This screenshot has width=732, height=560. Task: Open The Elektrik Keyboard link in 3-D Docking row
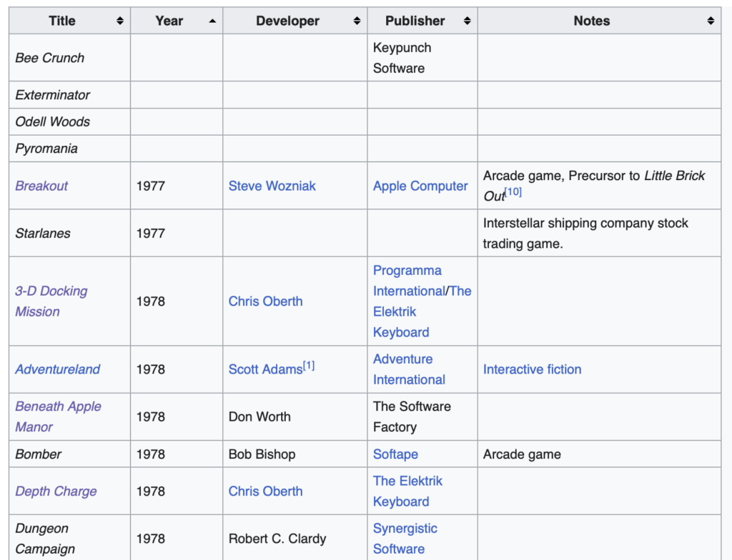422,311
